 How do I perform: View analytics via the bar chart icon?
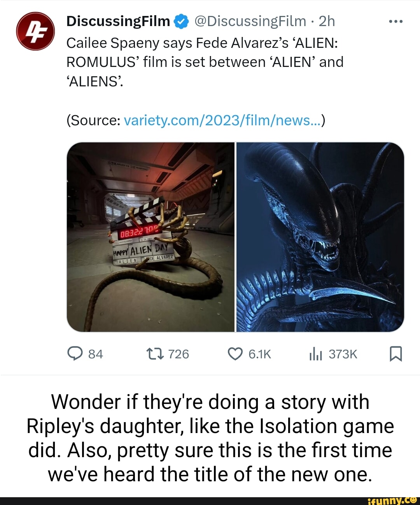pos(315,354)
